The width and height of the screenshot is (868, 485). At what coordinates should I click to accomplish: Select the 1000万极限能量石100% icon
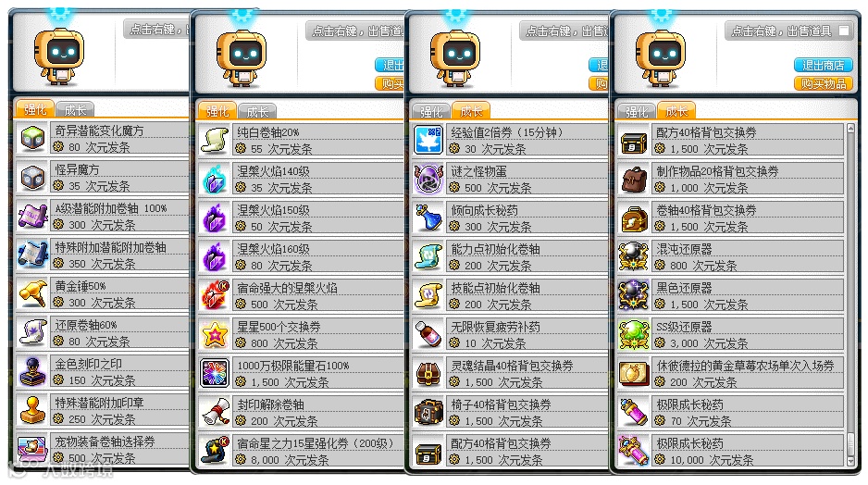215,373
